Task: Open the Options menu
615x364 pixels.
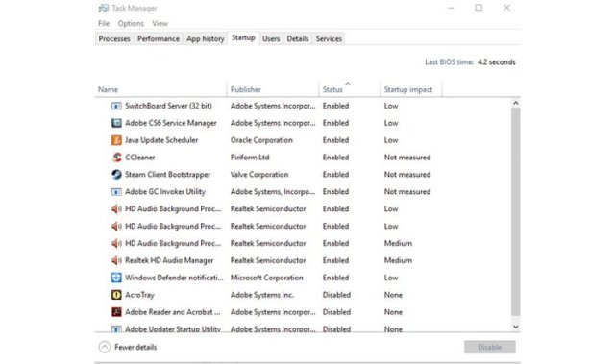Action: click(x=131, y=23)
